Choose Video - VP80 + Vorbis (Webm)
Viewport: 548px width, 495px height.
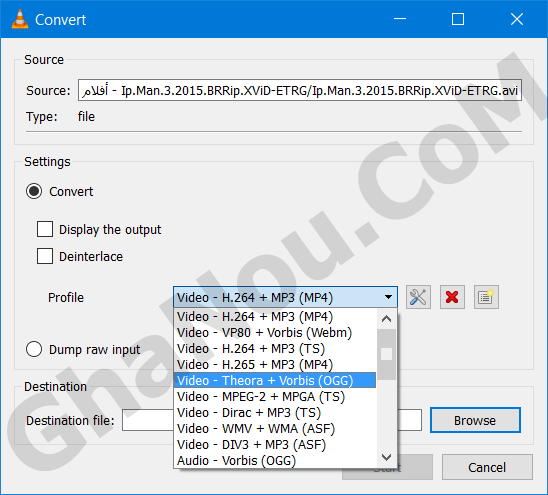275,333
